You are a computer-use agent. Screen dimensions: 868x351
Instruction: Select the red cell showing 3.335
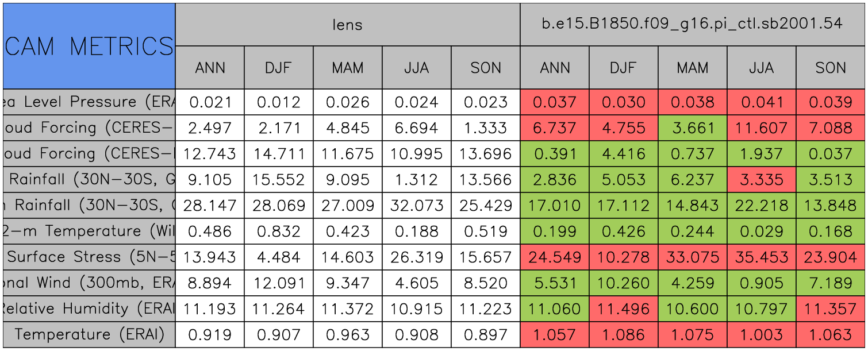point(761,179)
